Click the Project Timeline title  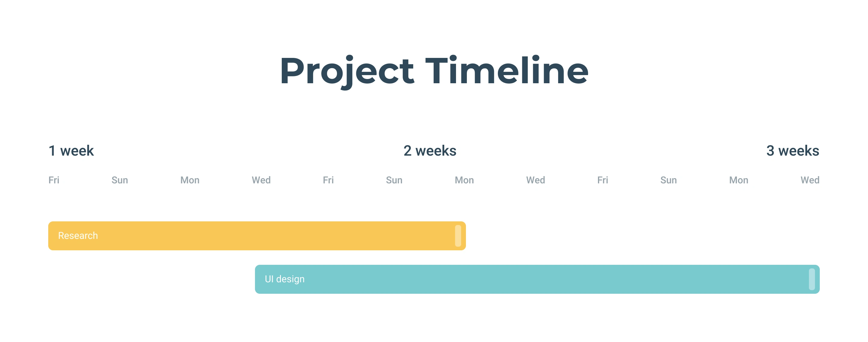point(434,71)
